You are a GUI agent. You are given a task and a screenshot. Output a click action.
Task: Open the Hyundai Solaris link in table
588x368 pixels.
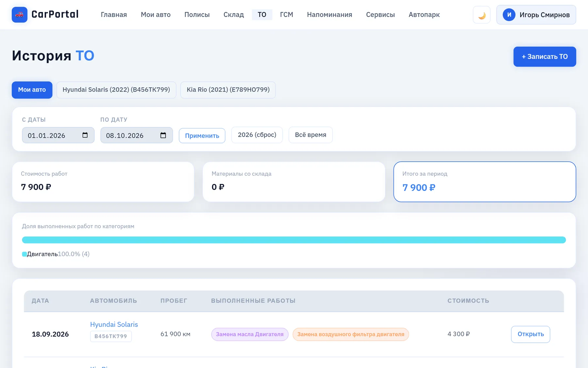[114, 324]
